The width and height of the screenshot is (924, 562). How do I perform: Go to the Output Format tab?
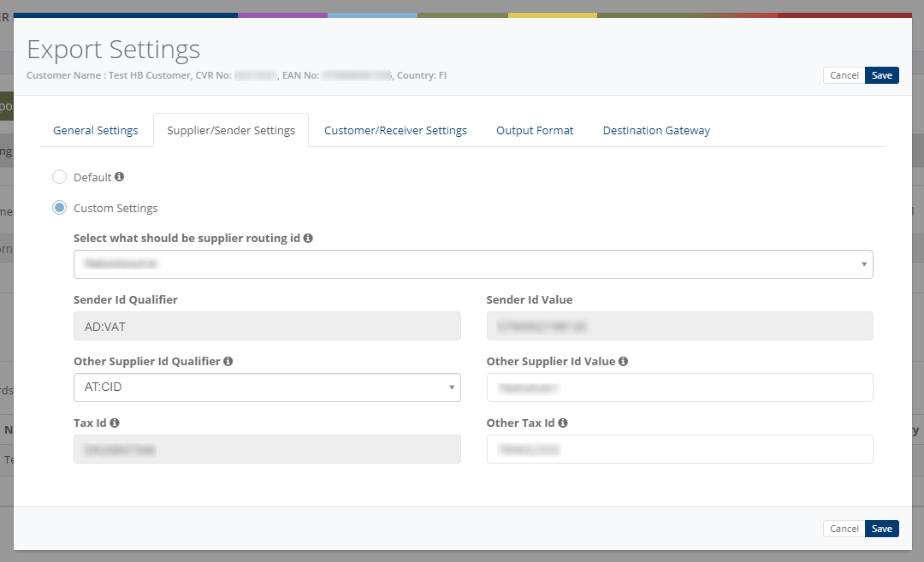click(535, 131)
